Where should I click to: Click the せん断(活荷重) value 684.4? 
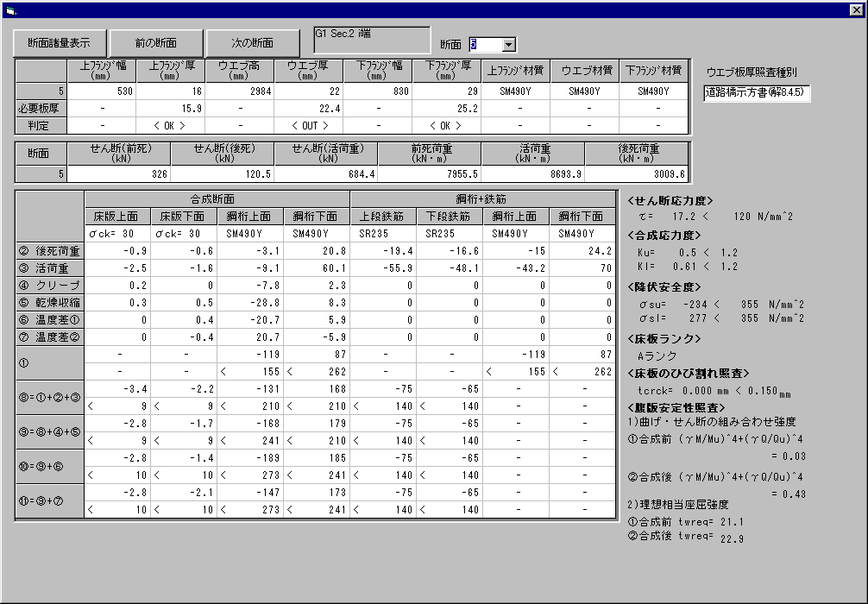tap(326, 174)
